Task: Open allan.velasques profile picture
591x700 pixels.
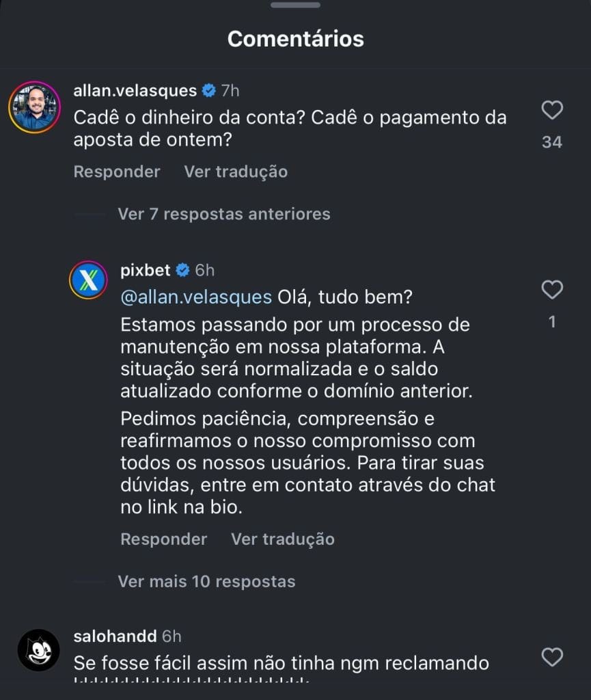Action: [x=34, y=107]
